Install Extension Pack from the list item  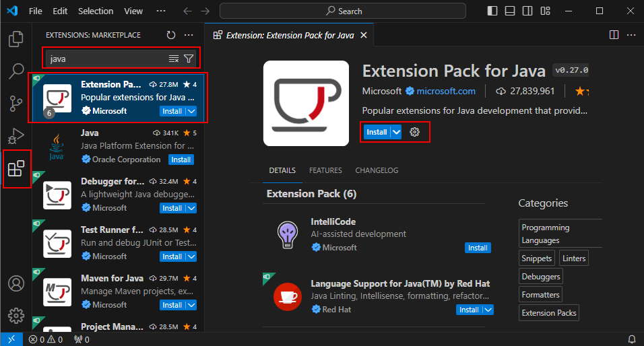click(x=172, y=111)
